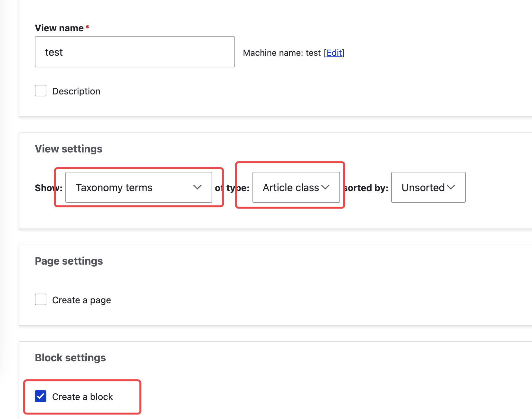Click the red required asterisk
This screenshot has height=419, width=532.
(87, 27)
